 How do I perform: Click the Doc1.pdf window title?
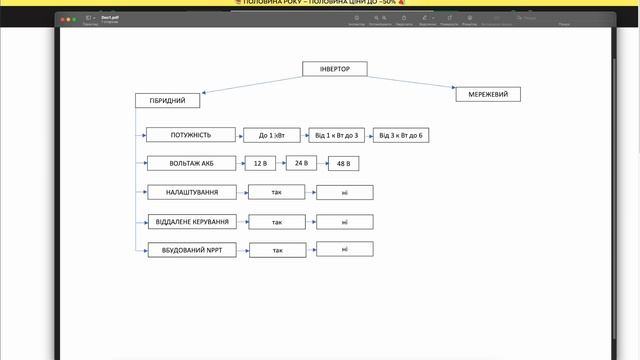110,18
